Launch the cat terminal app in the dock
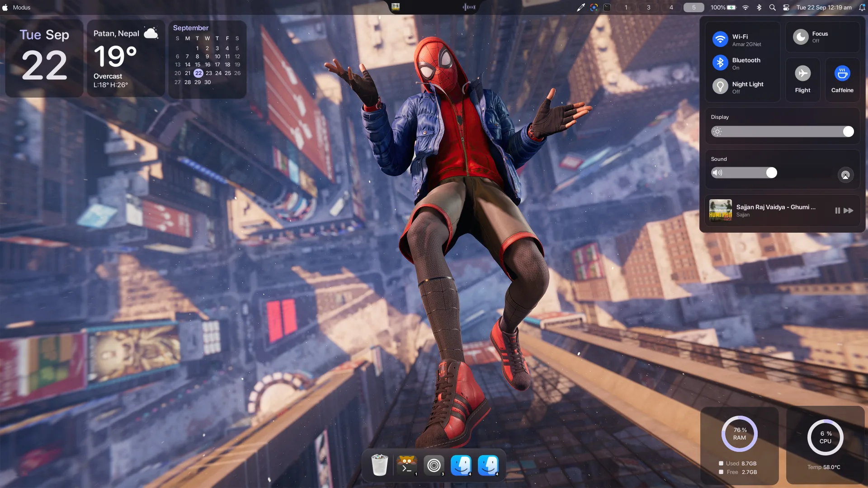Image resolution: width=868 pixels, height=488 pixels. pyautogui.click(x=406, y=465)
